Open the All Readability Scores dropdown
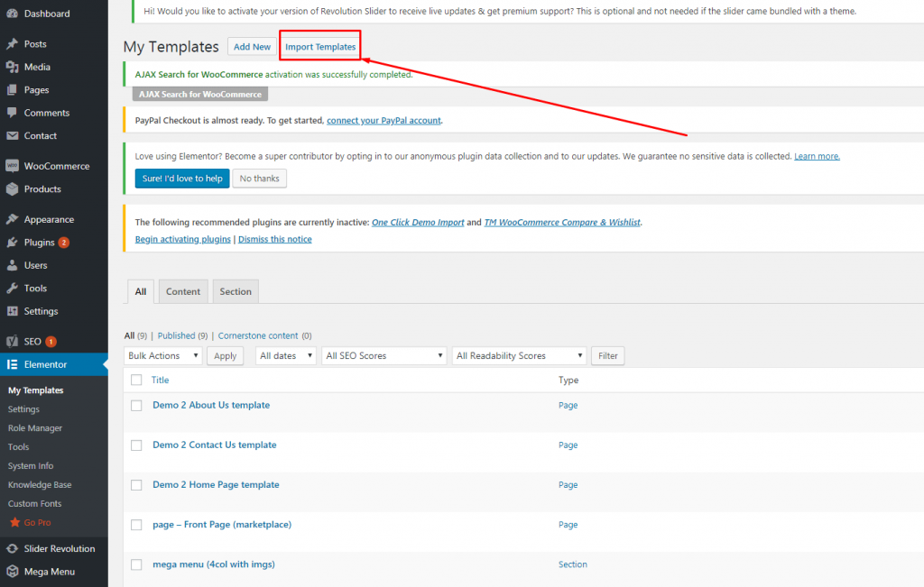Screen dimensions: 924x587 pyautogui.click(x=519, y=355)
